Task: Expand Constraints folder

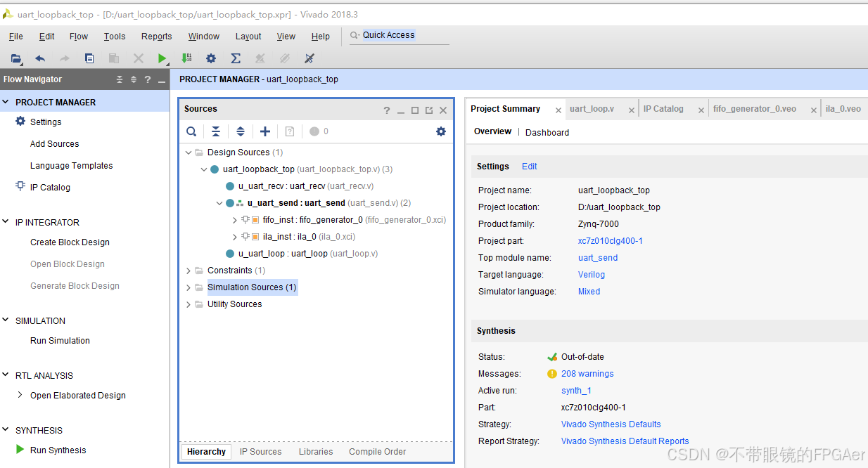Action: (189, 271)
